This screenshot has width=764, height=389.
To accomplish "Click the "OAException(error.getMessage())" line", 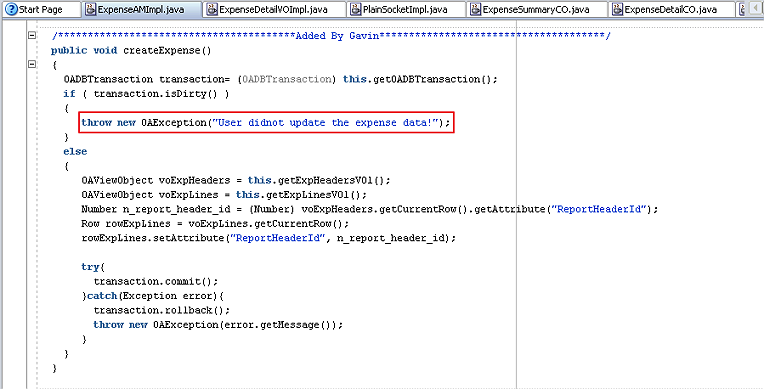I will [218, 325].
